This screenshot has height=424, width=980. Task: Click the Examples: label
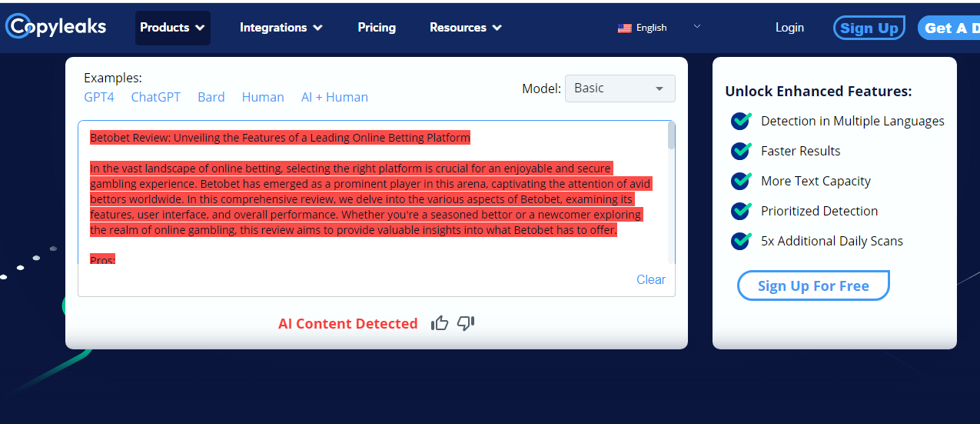click(113, 78)
